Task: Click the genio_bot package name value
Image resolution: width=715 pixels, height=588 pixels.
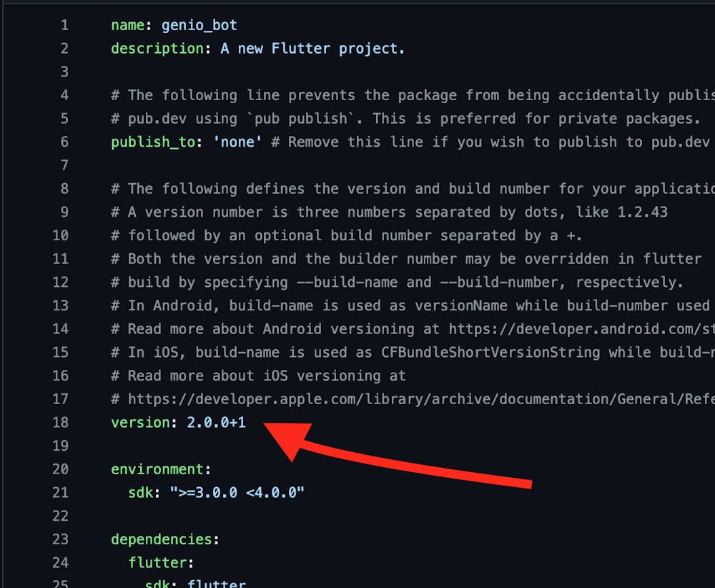Action: point(199,26)
